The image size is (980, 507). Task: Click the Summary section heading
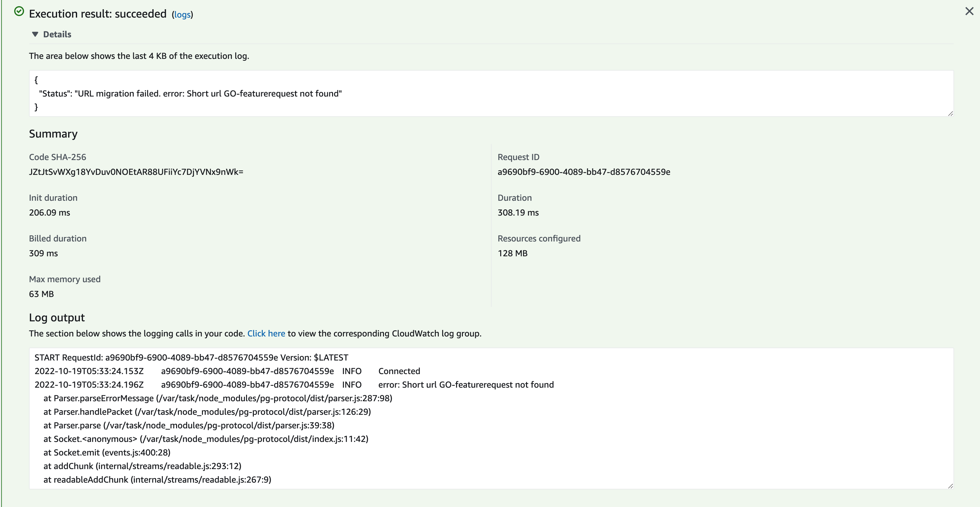pos(53,134)
